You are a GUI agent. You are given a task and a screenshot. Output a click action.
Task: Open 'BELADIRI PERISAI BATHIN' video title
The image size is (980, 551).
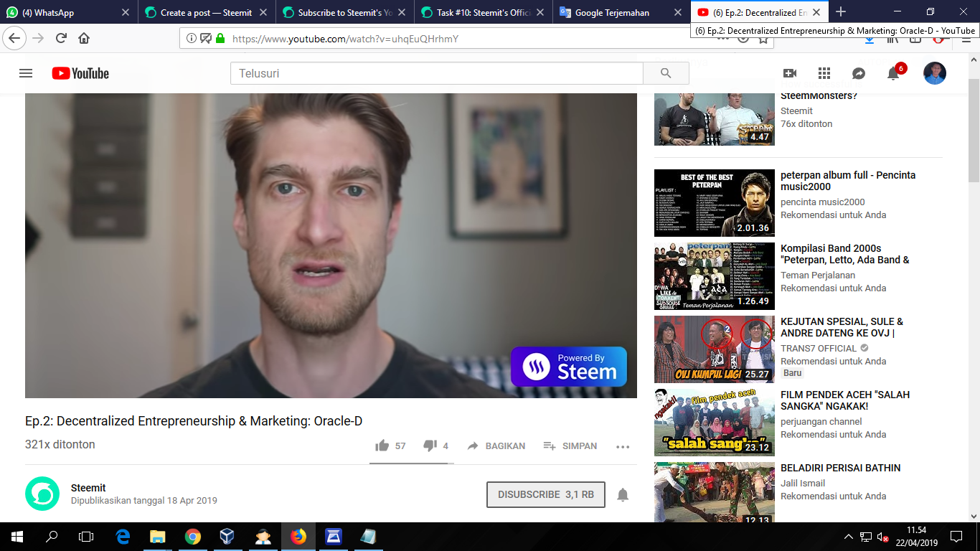(841, 468)
